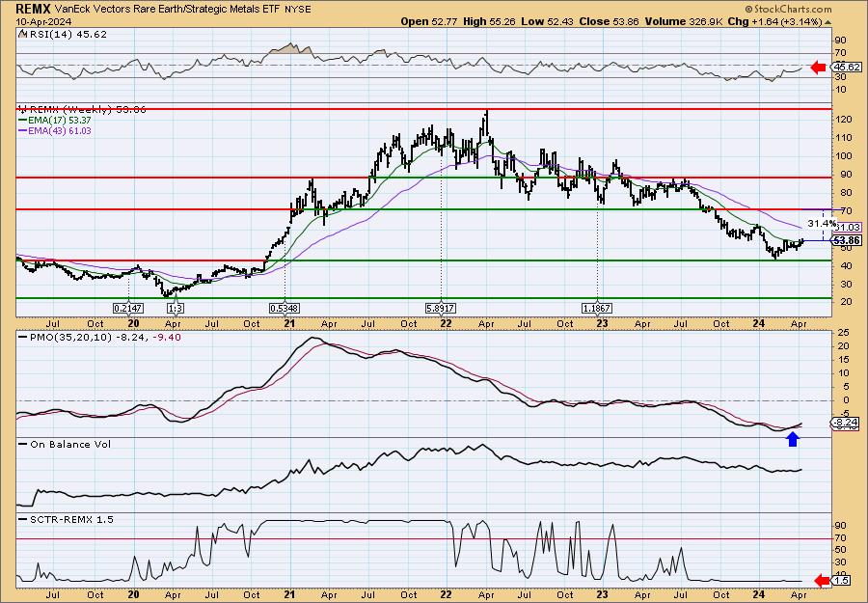Click the EMA(17) 53.37 legend entry

coord(55,121)
